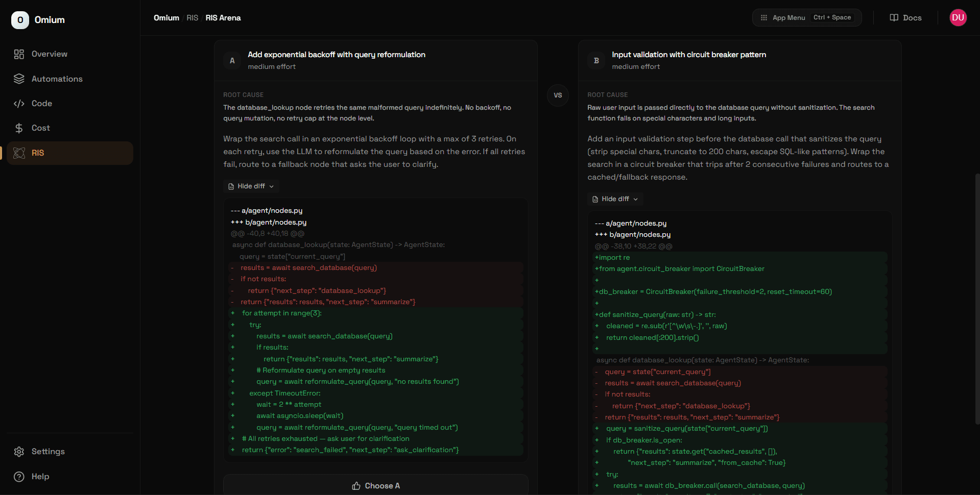Click the Omium logo icon

coord(19,19)
